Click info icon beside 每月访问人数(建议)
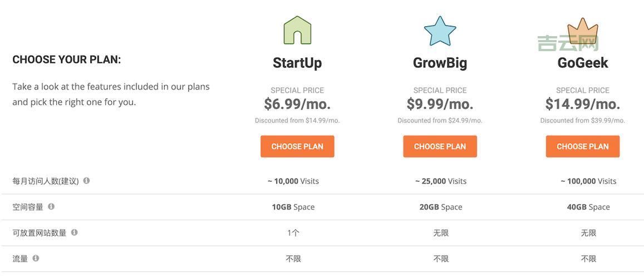This screenshot has height=278, width=644. point(86,181)
